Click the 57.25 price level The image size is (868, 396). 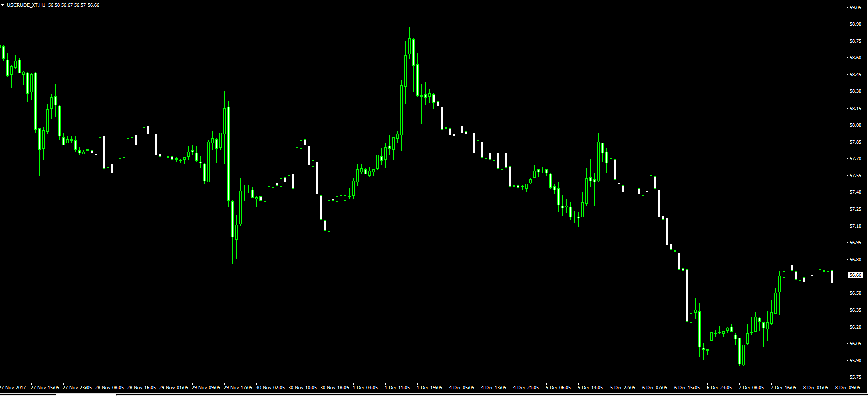click(855, 209)
